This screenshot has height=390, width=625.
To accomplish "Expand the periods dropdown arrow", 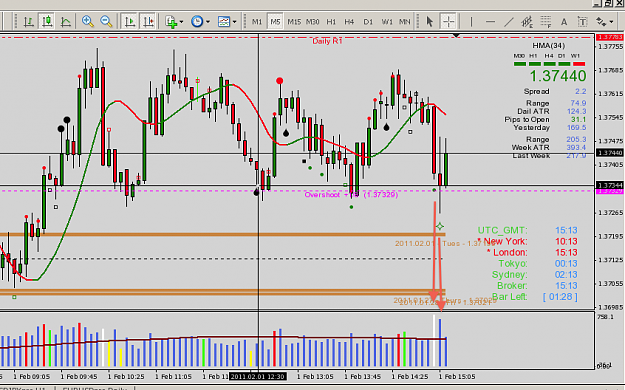I will 208,22.
